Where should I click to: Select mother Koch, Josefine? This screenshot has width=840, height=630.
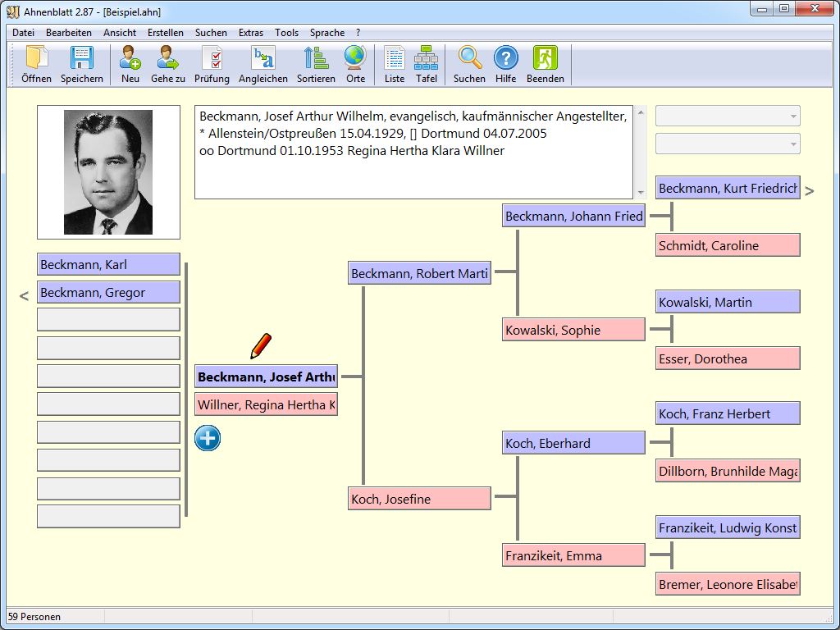coord(419,499)
